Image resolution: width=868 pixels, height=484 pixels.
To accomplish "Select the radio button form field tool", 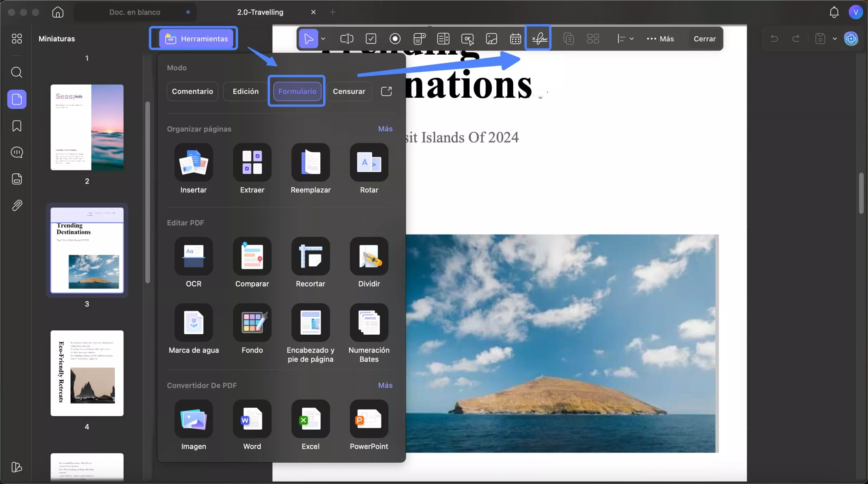I will [x=395, y=39].
